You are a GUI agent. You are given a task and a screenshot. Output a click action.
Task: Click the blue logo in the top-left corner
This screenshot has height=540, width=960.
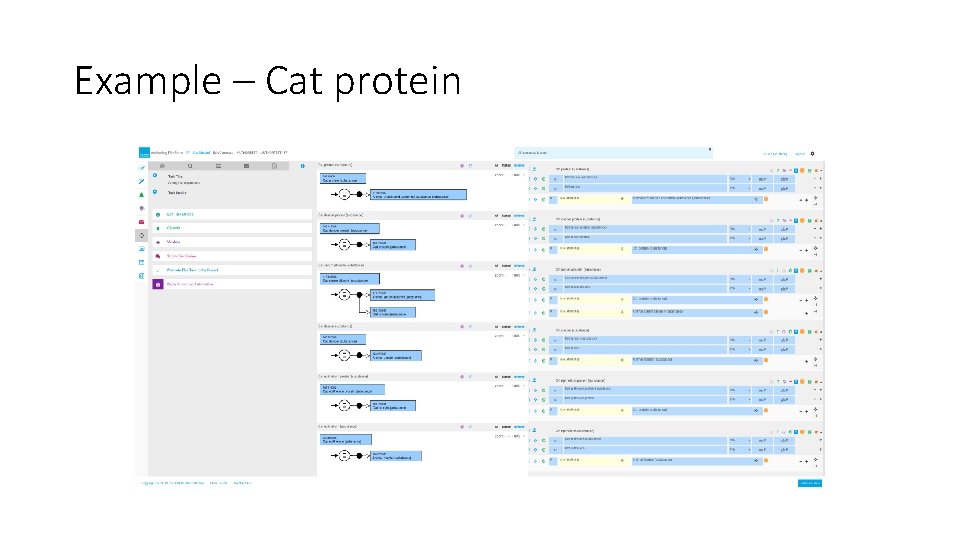click(x=142, y=152)
